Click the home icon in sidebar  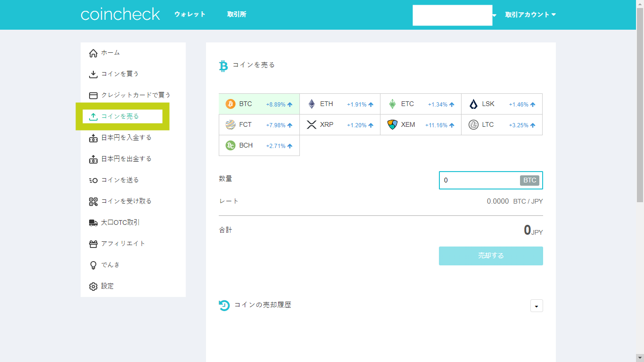click(x=93, y=53)
